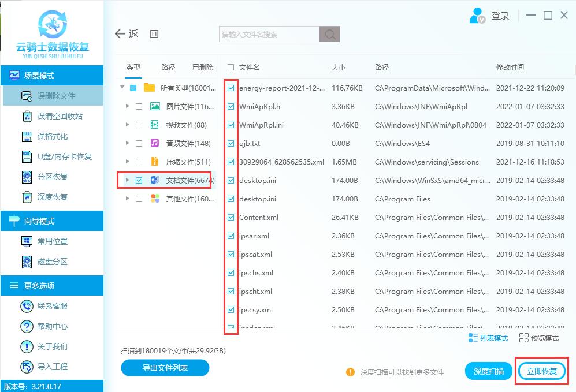Screen dimensions: 576x392
Task: Click the 深度扫描 deep scan button
Action: (488, 371)
